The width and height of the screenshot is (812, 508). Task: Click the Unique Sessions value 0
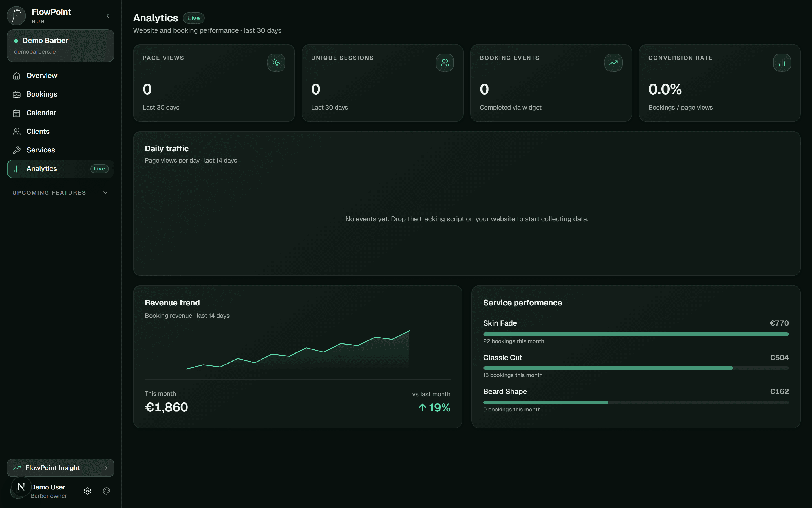coord(316,89)
